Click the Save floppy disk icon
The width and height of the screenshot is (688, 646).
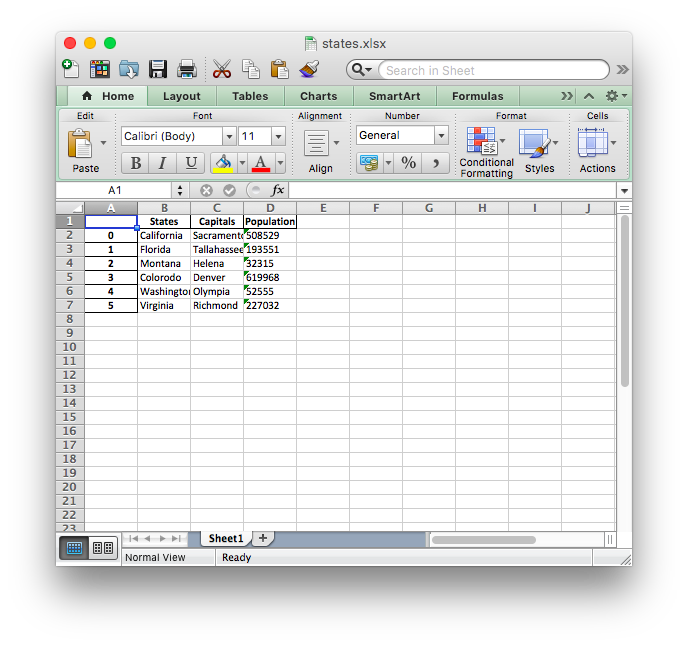click(158, 69)
